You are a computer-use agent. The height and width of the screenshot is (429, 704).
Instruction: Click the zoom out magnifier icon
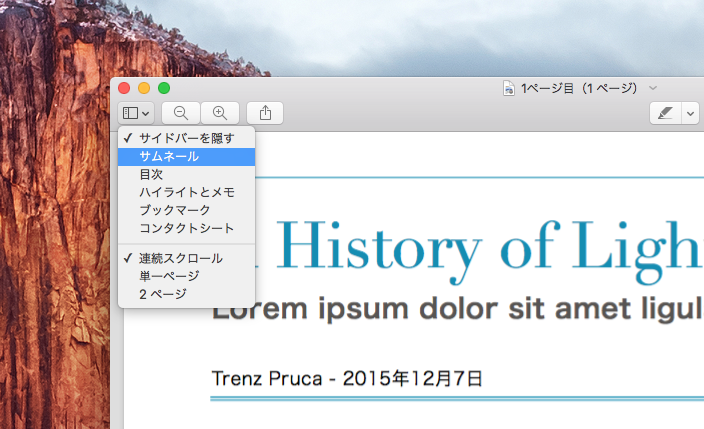[180, 113]
